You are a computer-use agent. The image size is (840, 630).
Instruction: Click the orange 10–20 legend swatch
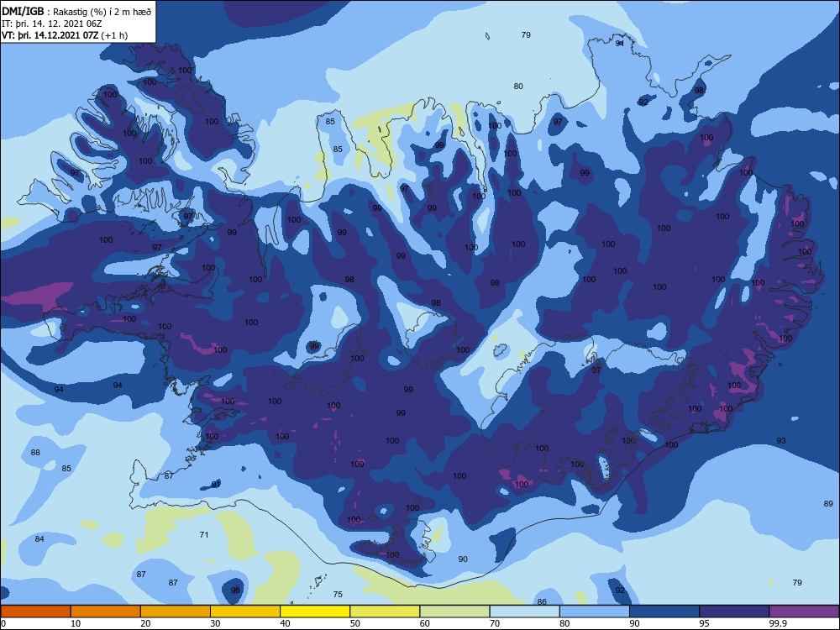[106, 612]
